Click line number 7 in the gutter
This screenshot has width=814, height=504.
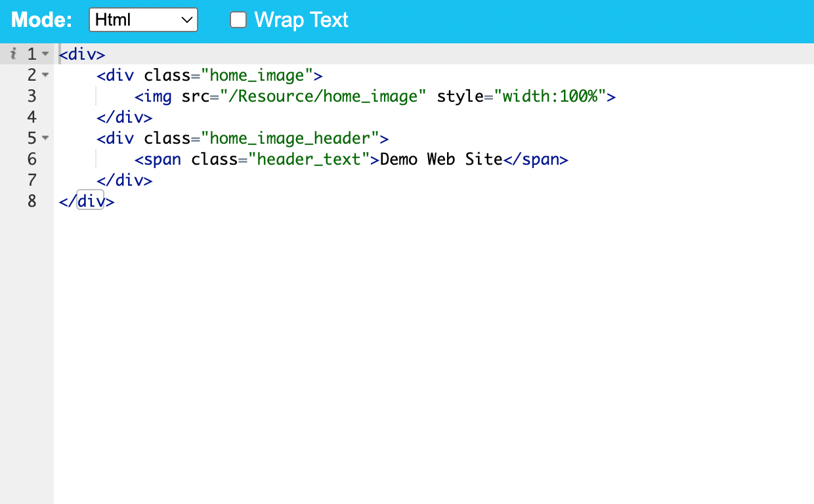click(32, 180)
